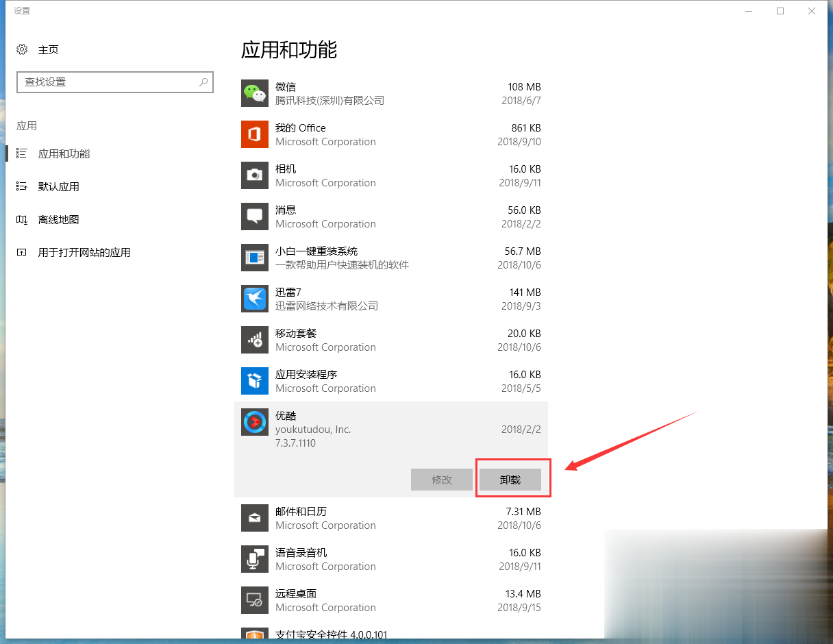Go to 离线地图 settings
The image size is (833, 644).
[x=59, y=219]
